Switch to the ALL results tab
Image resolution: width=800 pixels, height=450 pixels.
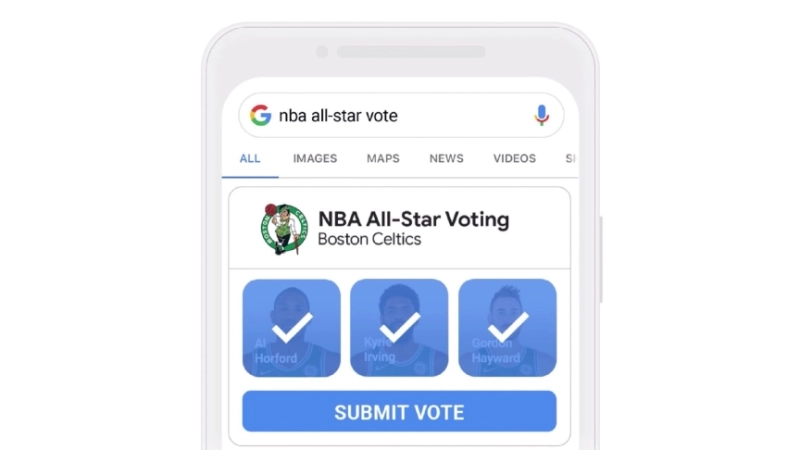(250, 159)
